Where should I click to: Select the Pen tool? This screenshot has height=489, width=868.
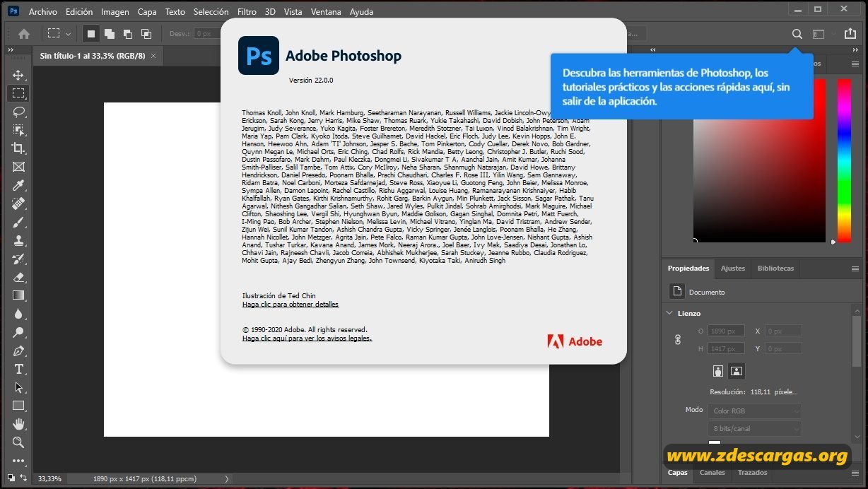pyautogui.click(x=18, y=350)
